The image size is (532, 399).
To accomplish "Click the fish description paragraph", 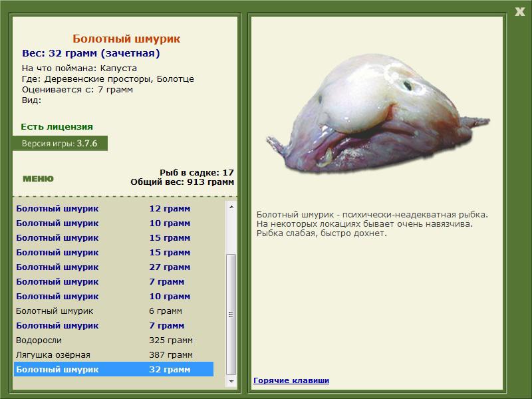I will point(372,224).
